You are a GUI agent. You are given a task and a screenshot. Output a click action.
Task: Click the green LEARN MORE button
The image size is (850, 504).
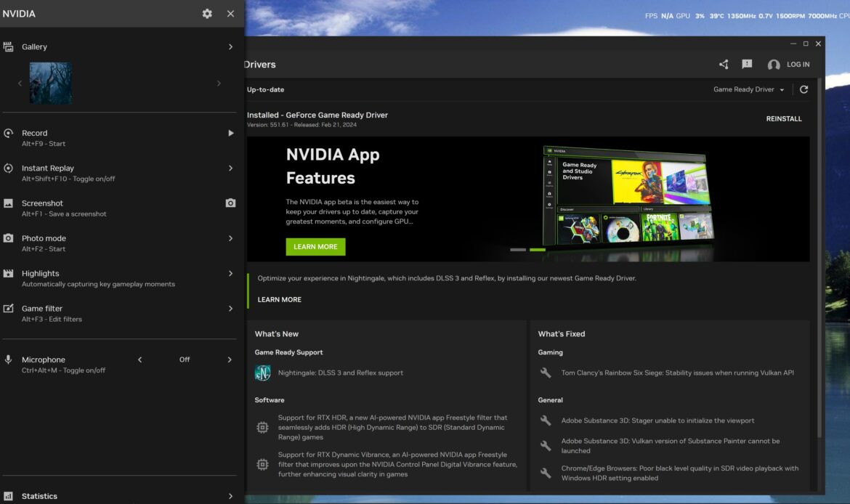point(315,246)
